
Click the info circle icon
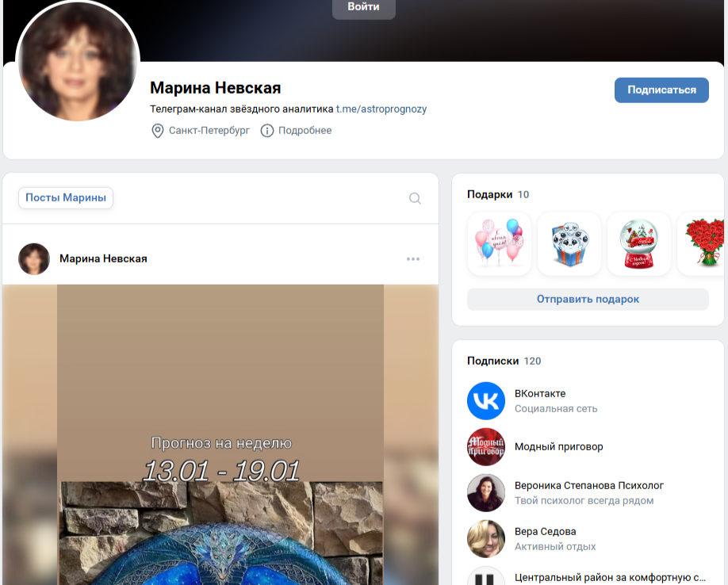click(x=267, y=131)
